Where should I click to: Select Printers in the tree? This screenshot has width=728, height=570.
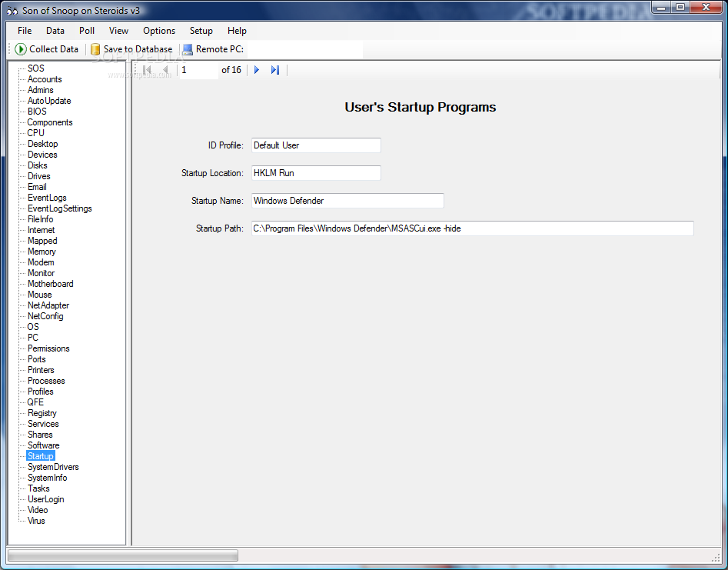coord(41,370)
